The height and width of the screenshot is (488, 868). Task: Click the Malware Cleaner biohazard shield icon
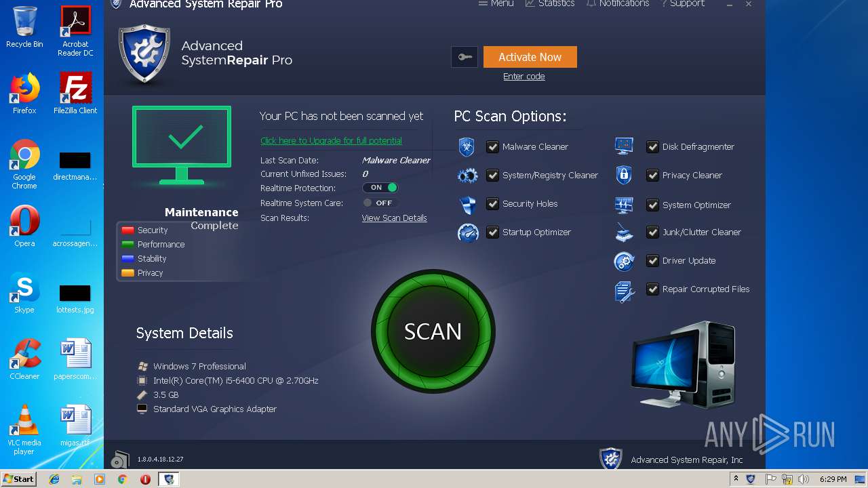(x=467, y=146)
